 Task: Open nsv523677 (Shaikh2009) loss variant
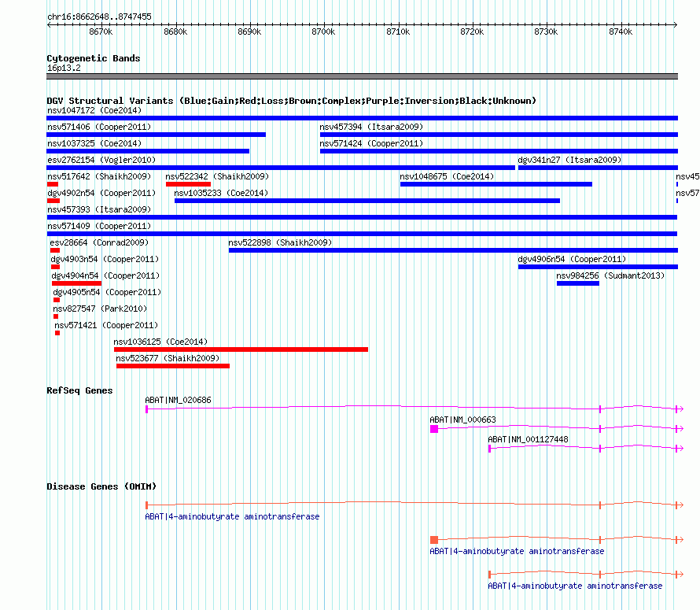click(173, 366)
